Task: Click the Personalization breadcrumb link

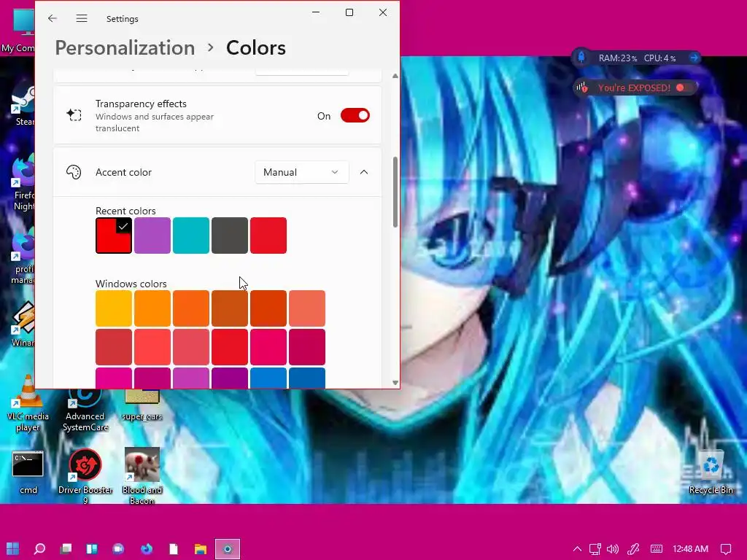Action: 125,48
